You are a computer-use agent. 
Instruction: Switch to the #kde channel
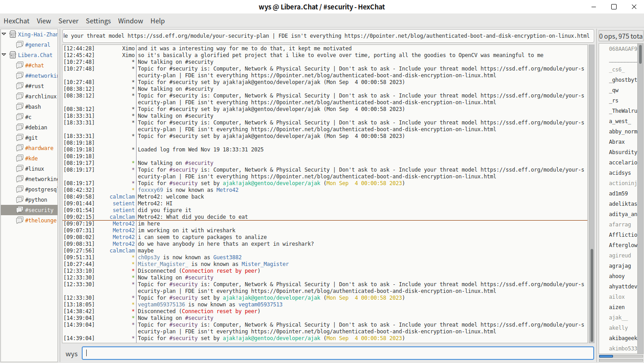pyautogui.click(x=31, y=159)
